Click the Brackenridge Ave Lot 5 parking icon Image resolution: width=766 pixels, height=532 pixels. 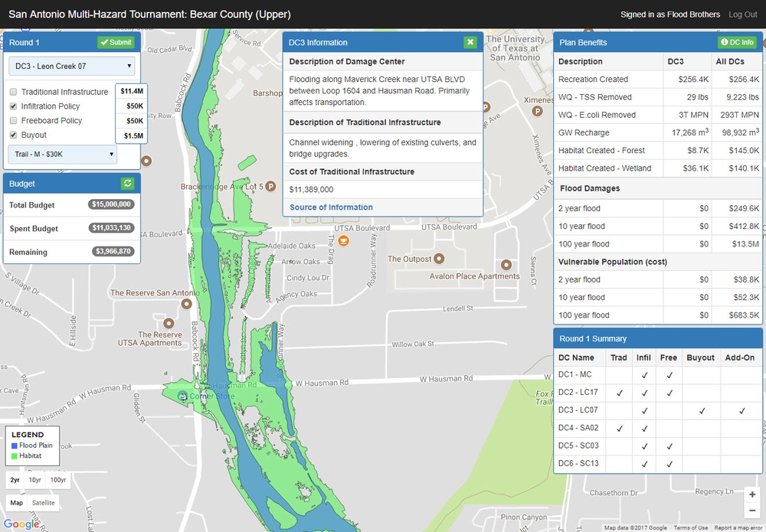coord(269,186)
